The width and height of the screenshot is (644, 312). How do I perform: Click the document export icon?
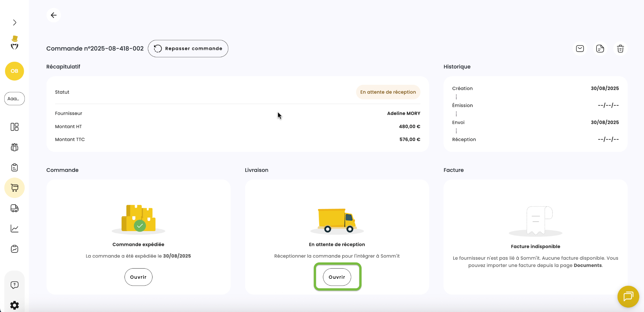pyautogui.click(x=600, y=48)
